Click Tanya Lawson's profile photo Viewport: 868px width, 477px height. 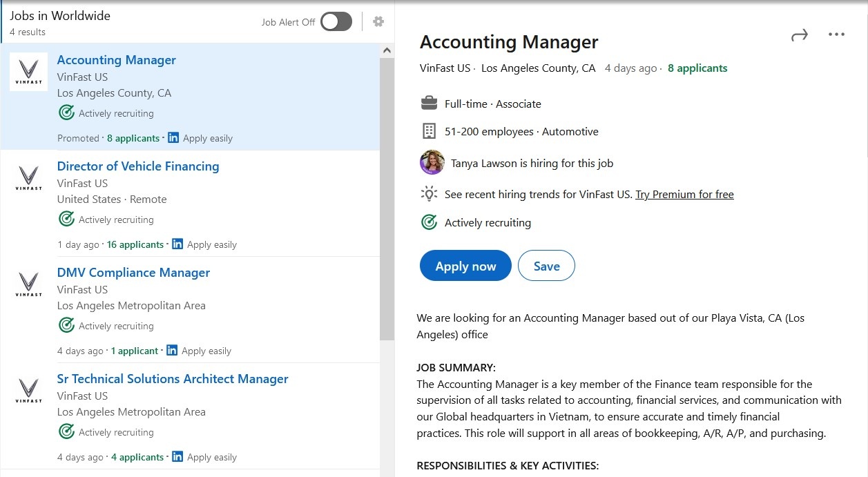pyautogui.click(x=432, y=163)
